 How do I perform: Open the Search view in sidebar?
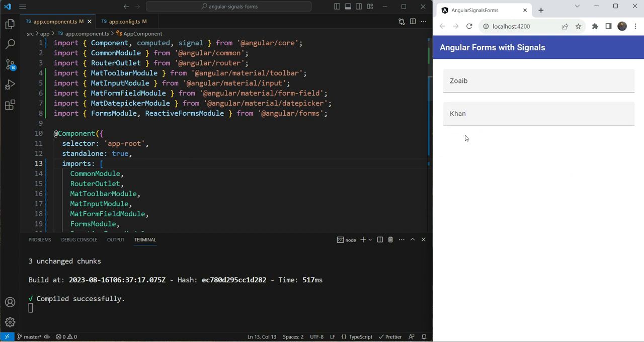click(x=10, y=44)
